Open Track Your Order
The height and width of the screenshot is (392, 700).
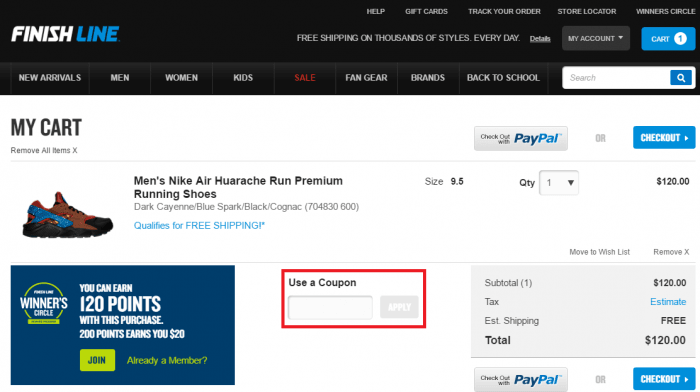[x=504, y=12]
